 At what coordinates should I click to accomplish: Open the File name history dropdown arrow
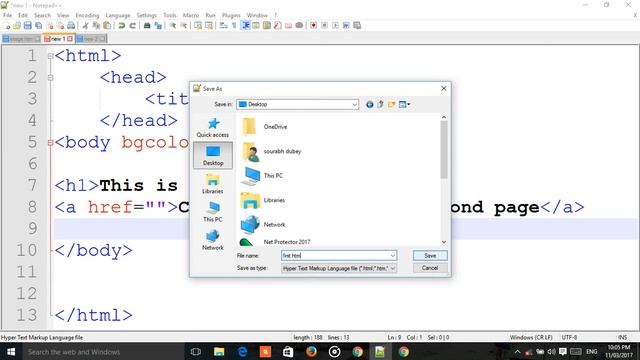click(x=392, y=256)
